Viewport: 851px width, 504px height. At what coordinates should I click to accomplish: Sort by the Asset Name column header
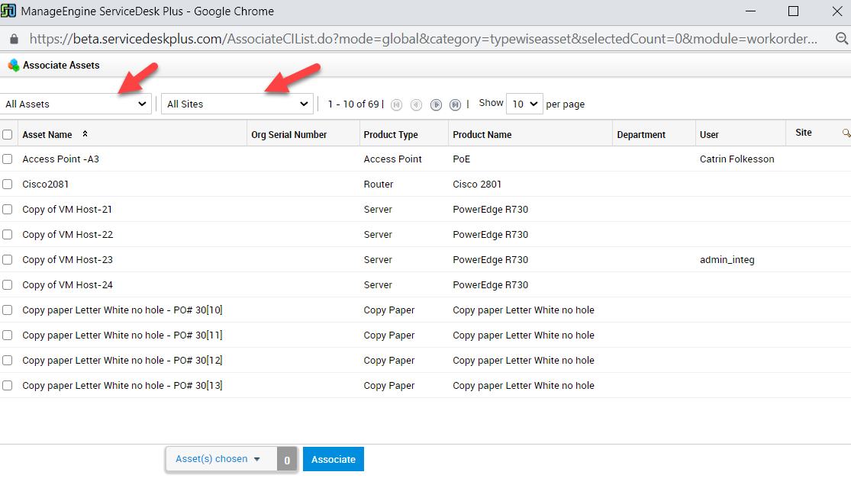point(47,134)
